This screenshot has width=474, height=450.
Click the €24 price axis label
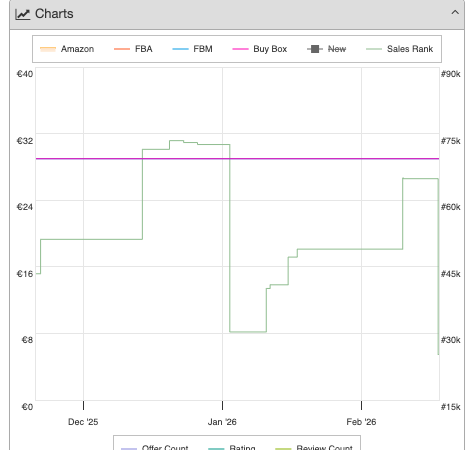[25, 207]
